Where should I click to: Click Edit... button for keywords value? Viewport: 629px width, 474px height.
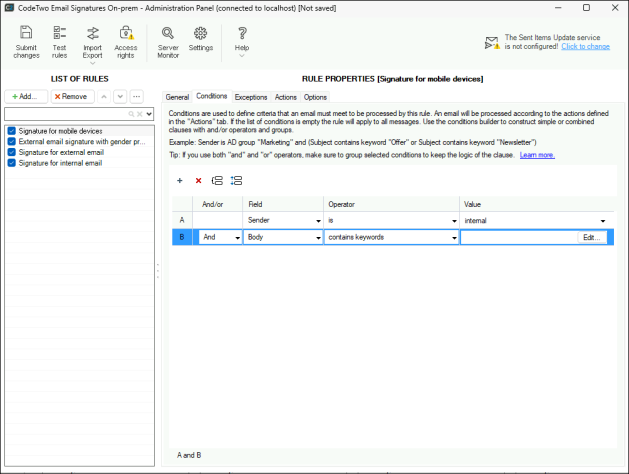click(x=592, y=237)
